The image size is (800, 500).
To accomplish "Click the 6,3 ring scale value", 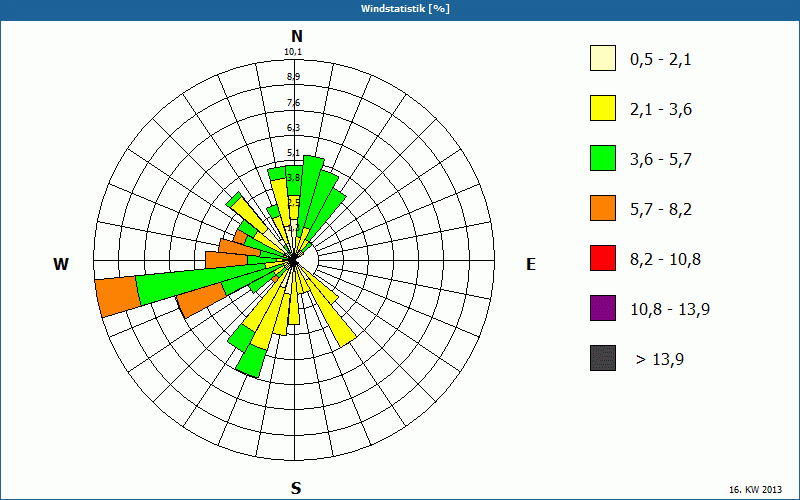I will [293, 128].
